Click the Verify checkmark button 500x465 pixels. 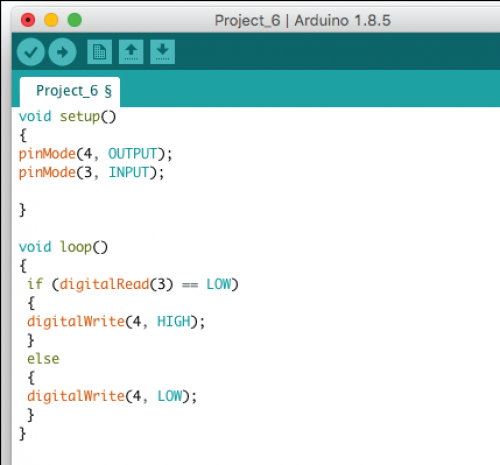point(31,52)
